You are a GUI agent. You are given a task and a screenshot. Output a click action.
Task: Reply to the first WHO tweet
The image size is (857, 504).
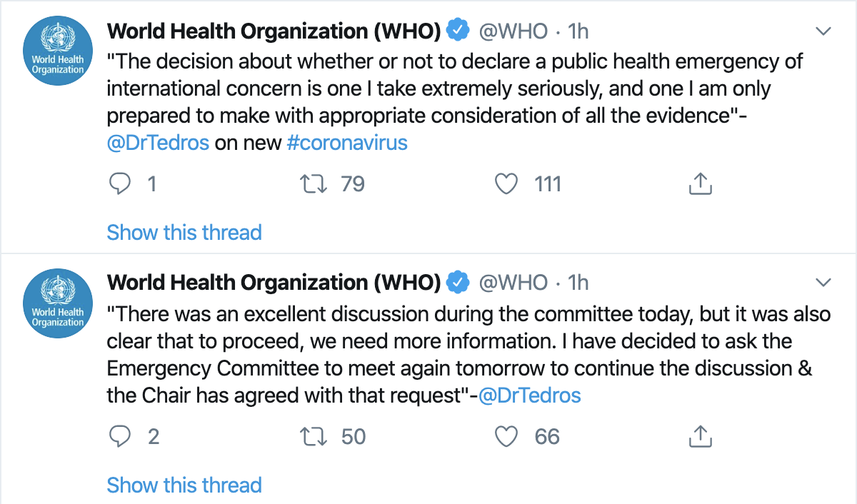(x=120, y=184)
